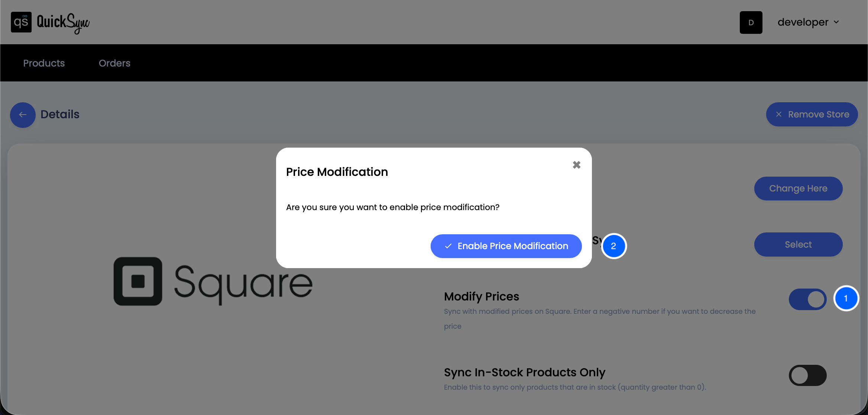
Task: Click the QuickSync logo icon
Action: 21,22
